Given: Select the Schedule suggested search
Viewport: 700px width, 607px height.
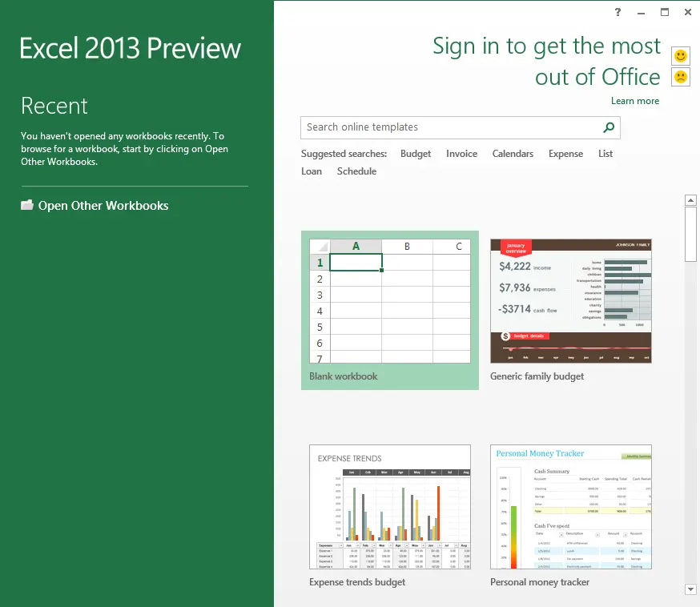Looking at the screenshot, I should 357,171.
